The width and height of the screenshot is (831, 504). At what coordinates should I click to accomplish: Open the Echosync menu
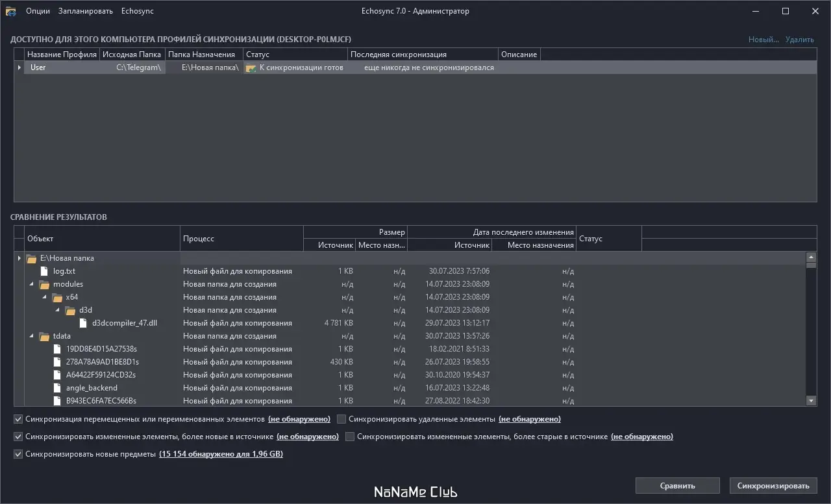pos(138,11)
